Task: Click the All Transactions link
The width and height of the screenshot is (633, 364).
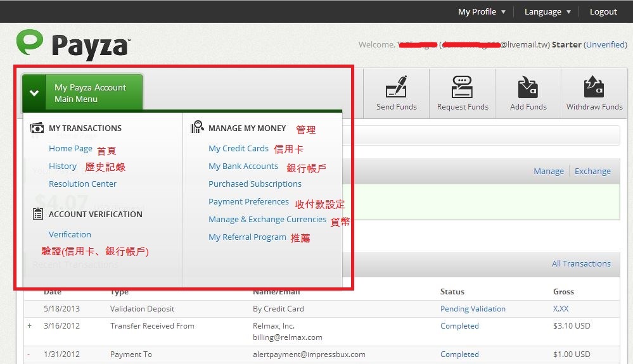Action: pos(581,263)
